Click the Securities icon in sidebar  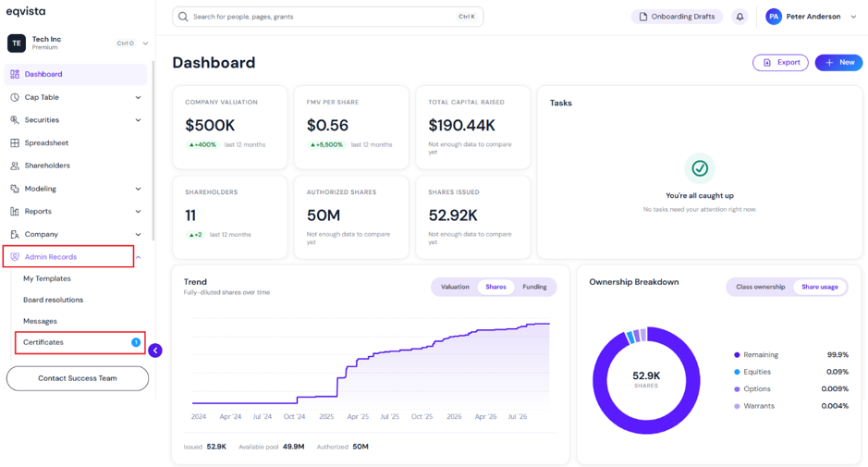[x=15, y=119]
